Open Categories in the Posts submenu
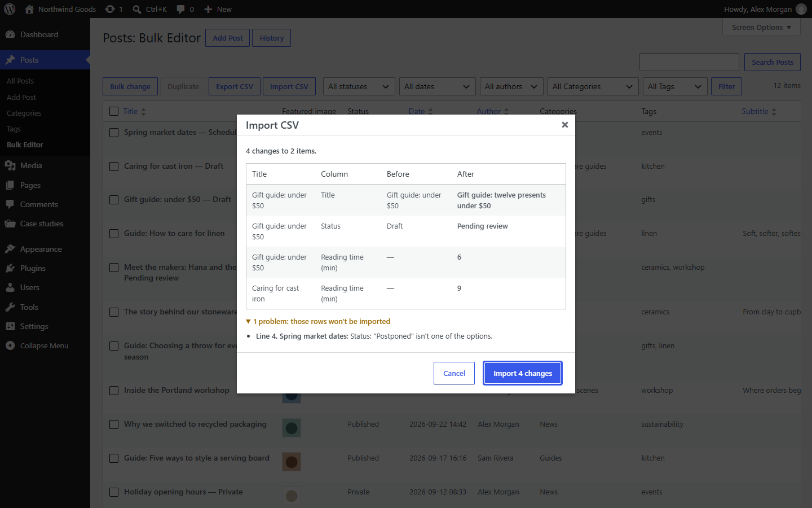Screen dimensions: 812x508 24,113
